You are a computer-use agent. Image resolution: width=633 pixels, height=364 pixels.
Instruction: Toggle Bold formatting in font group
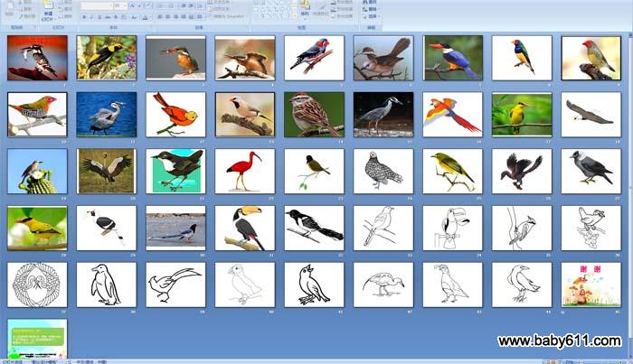tap(84, 17)
